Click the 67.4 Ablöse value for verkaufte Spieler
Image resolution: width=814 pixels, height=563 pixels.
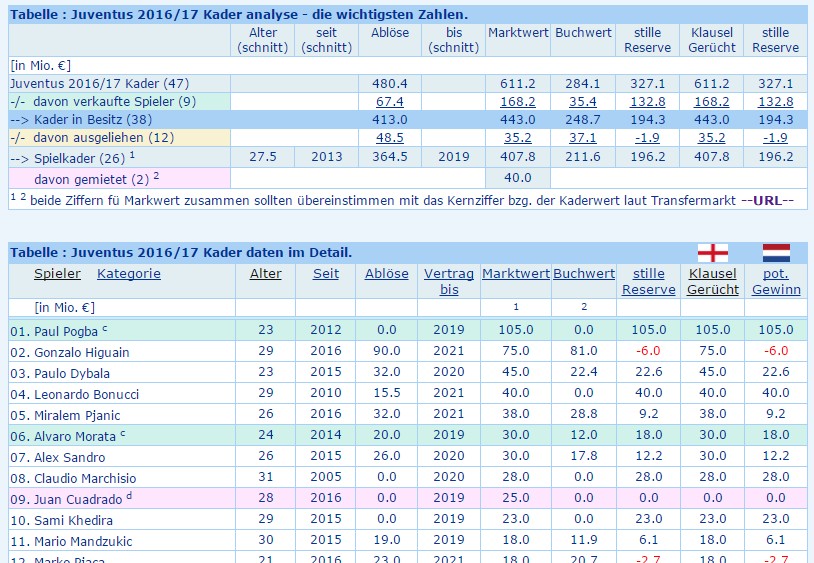[x=390, y=102]
